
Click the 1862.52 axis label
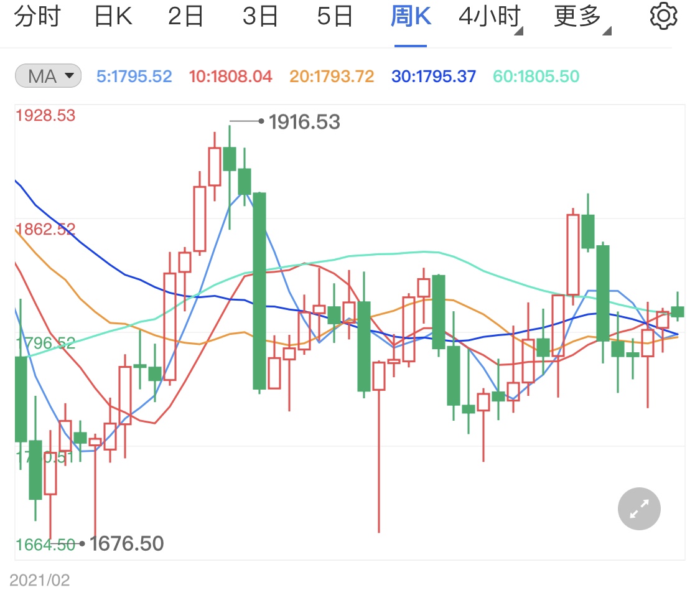45,230
